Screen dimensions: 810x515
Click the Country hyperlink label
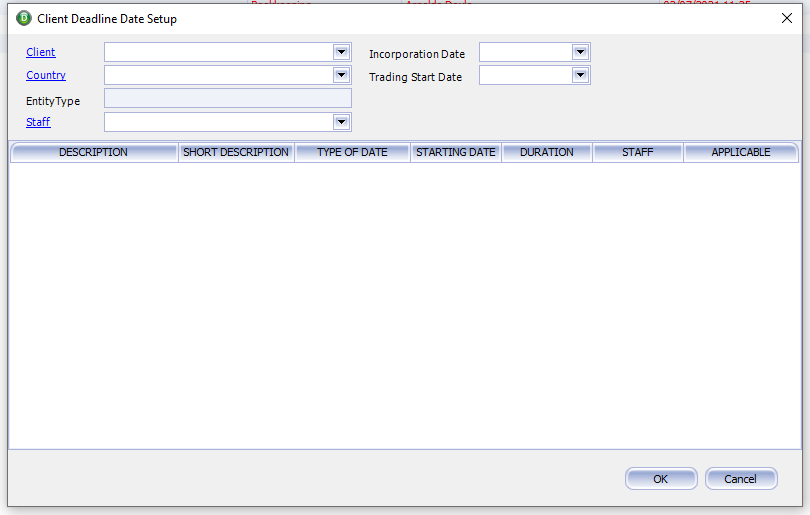pyautogui.click(x=46, y=75)
